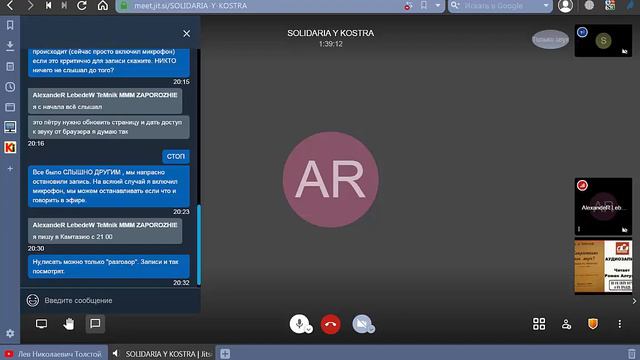This screenshot has height=360, width=640.
Task: Go forward with the browser forward arrow
Action: pyautogui.click(x=30, y=5)
